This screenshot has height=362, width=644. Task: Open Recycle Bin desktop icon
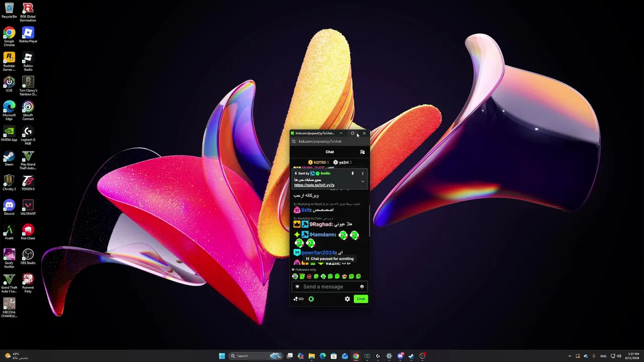pos(9,11)
